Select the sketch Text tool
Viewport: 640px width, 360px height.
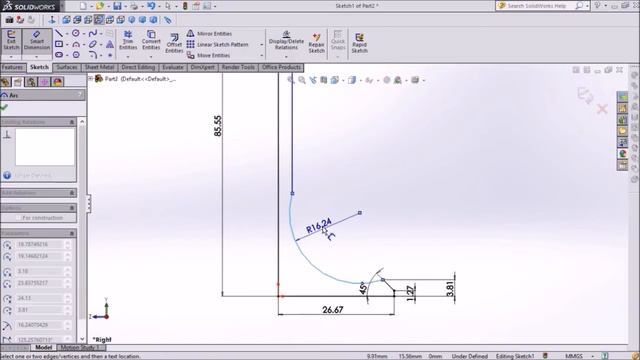coord(110,44)
